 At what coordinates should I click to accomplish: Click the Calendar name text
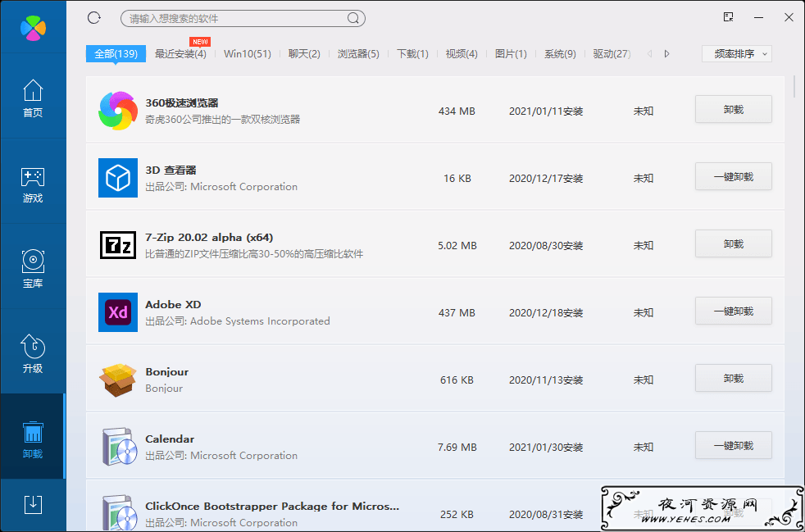point(170,439)
